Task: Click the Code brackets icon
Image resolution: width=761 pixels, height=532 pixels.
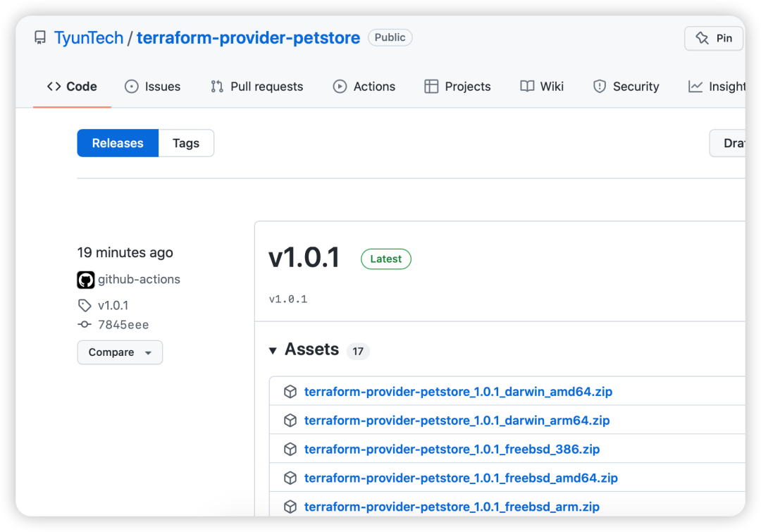Action: (x=54, y=87)
